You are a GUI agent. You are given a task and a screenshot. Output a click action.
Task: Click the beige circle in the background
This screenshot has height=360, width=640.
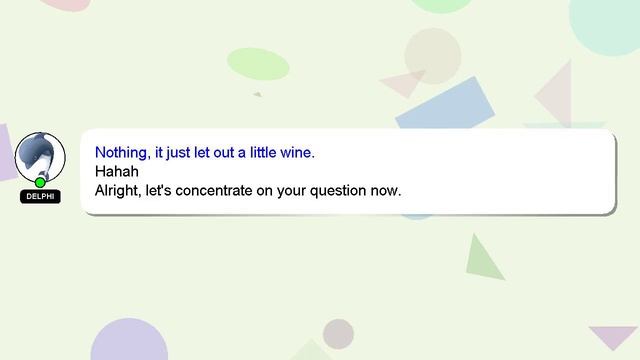coord(433,56)
